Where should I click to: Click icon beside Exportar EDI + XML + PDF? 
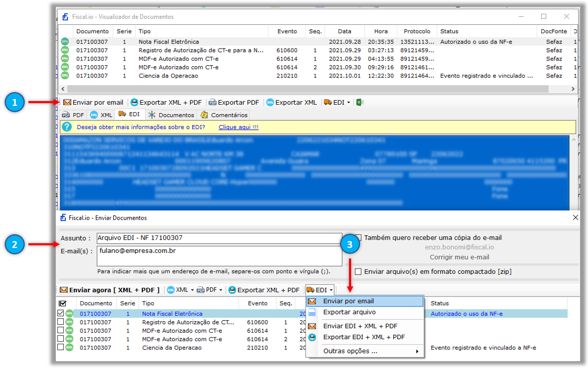[x=312, y=337]
